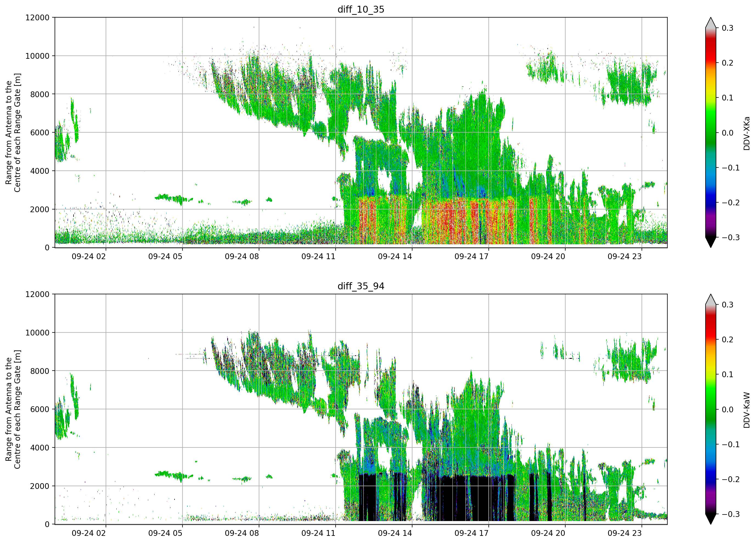Click the diff_10_35 plot title
This screenshot has height=543, width=756.
click(x=361, y=9)
